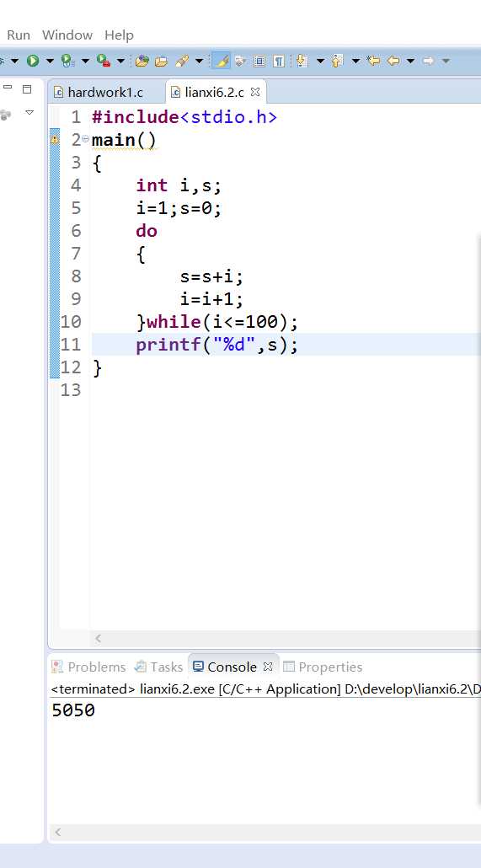
Task: Select the lianxi6.2.c editor tab
Action: click(x=214, y=92)
